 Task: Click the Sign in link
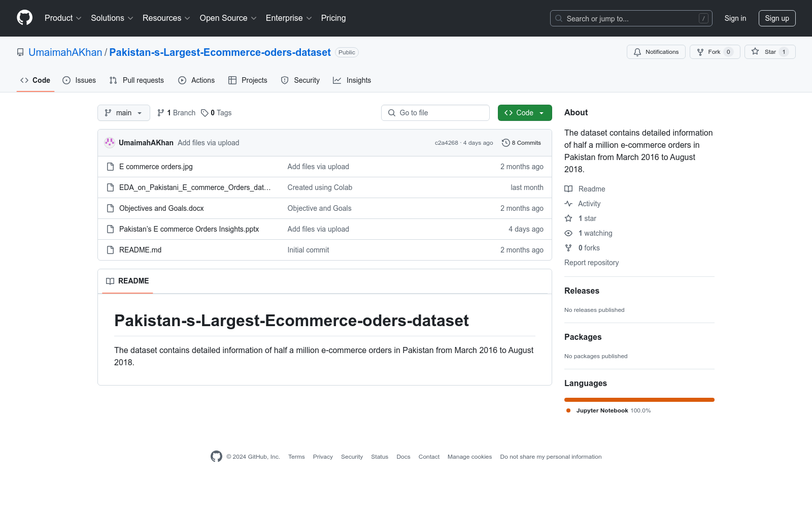click(735, 18)
